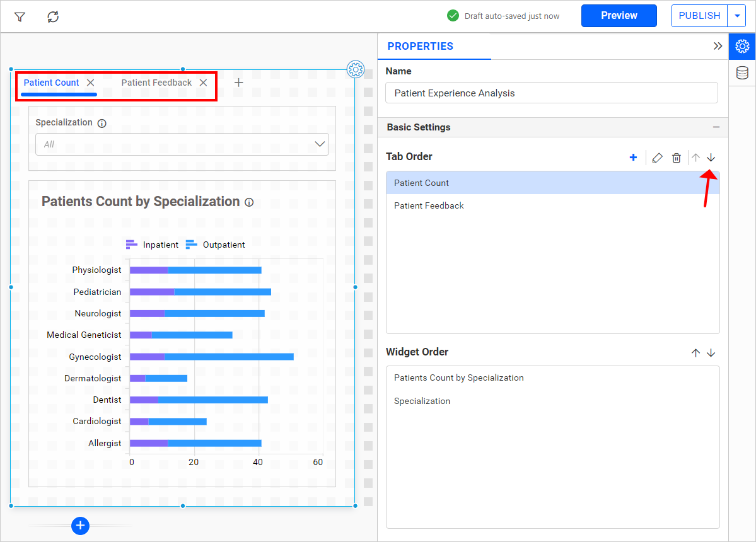The height and width of the screenshot is (542, 756).
Task: Click the filter funnel icon
Action: pos(20,17)
